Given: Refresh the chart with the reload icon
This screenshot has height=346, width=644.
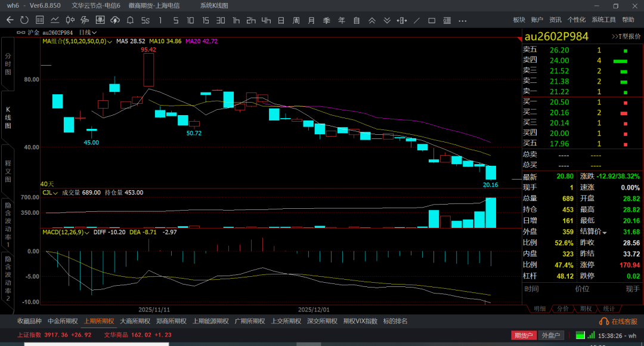Looking at the screenshot, I should coord(24,20).
